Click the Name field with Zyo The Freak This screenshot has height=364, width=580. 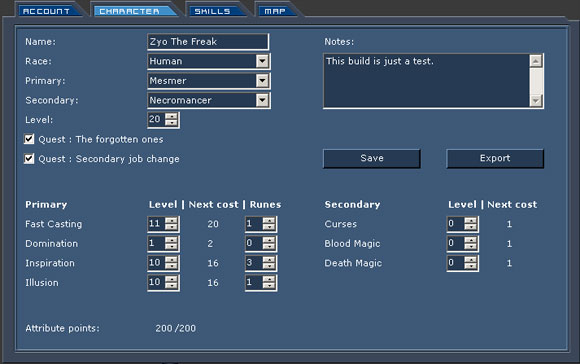(x=208, y=42)
